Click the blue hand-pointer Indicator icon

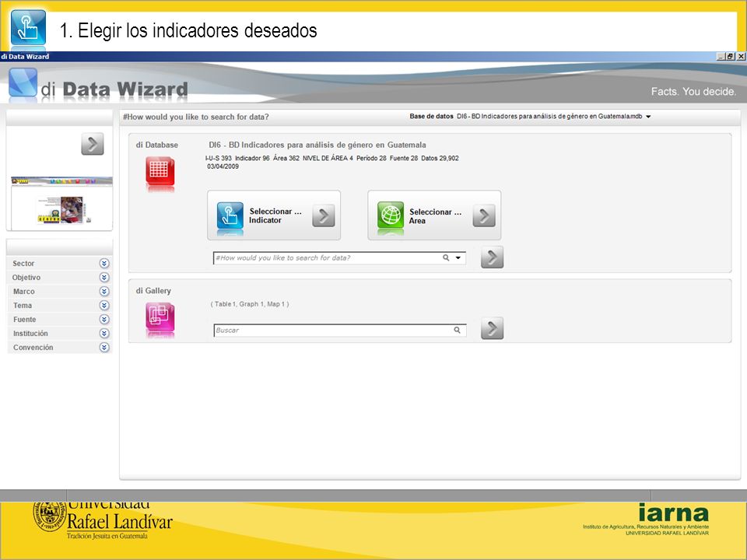point(230,215)
